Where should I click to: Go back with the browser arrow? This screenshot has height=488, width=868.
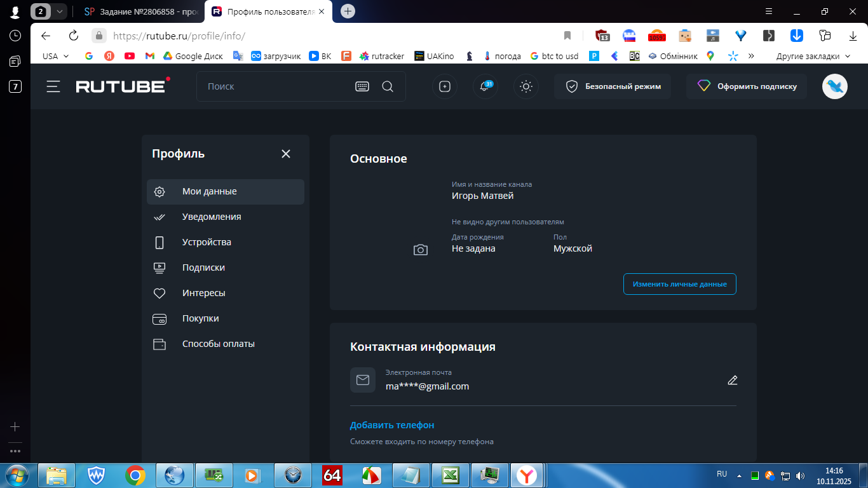(46, 36)
